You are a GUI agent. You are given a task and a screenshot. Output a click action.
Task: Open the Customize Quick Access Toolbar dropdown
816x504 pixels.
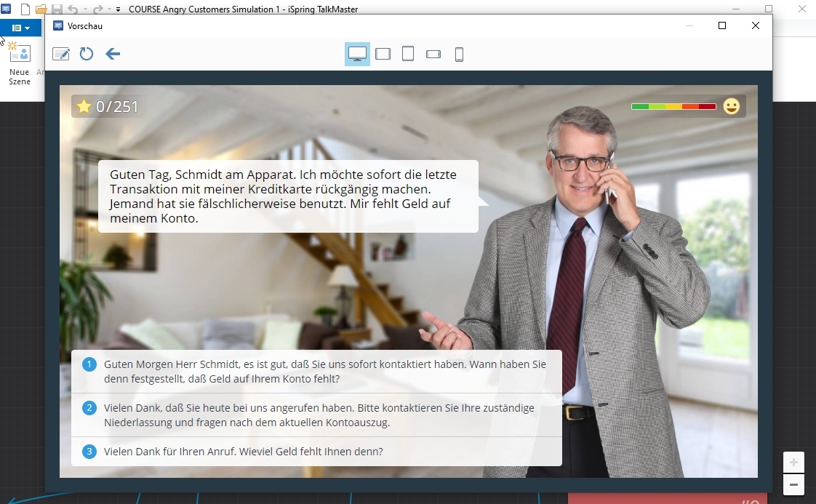pos(118,9)
